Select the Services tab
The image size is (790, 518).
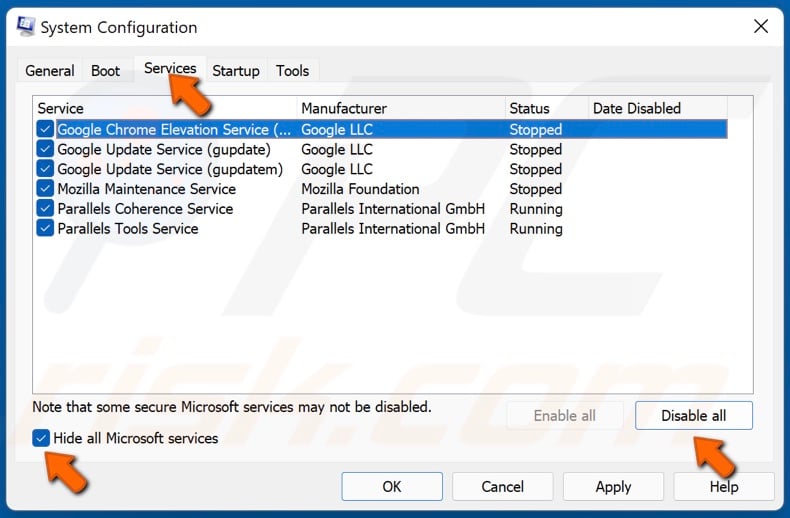coord(170,68)
